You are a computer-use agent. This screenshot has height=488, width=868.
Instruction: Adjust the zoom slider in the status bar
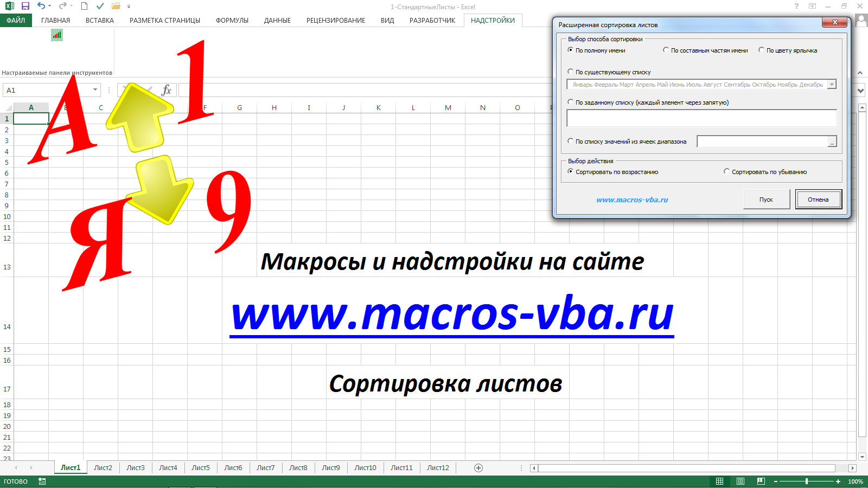click(x=807, y=481)
